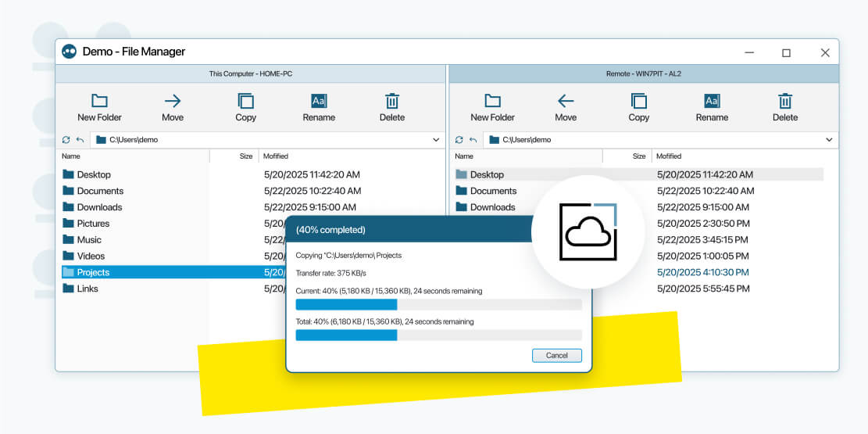868x434 pixels.
Task: Click Desktop folder icon in Remote pane
Action: pyautogui.click(x=462, y=174)
